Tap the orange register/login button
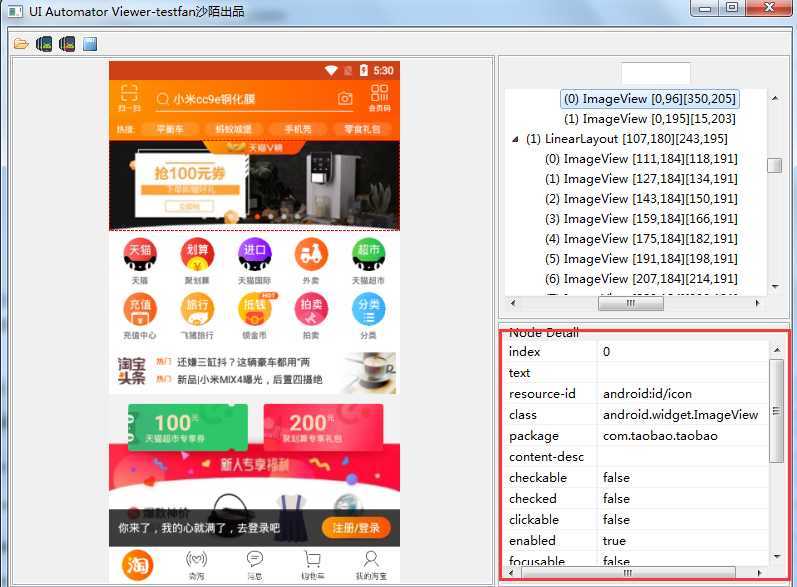Viewport: 797px width, 587px height. [356, 528]
